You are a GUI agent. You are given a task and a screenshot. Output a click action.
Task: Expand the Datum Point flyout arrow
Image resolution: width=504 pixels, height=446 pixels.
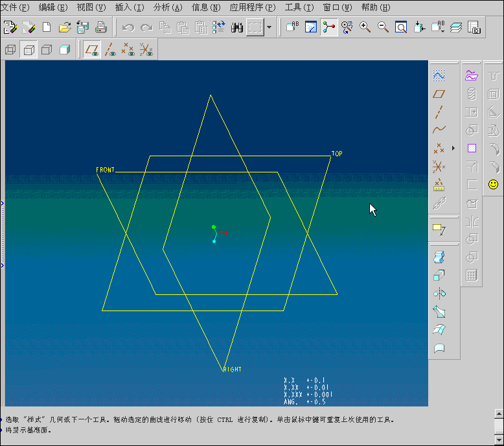pyautogui.click(x=453, y=148)
